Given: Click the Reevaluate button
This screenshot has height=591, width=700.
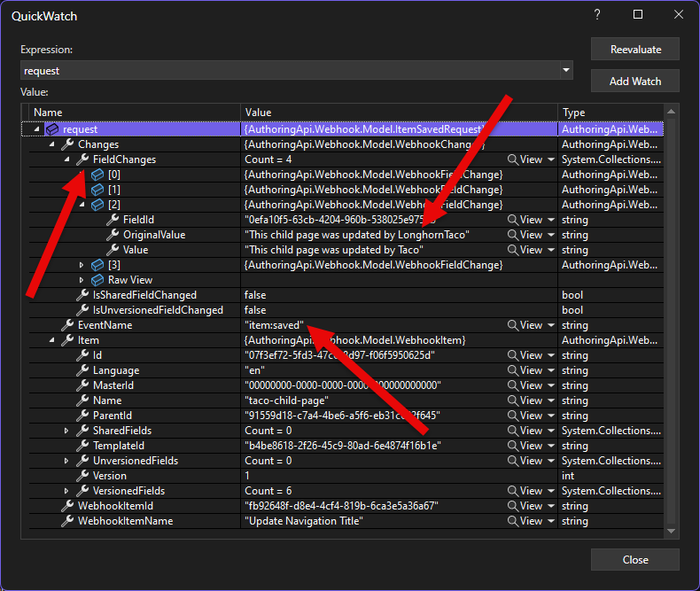Looking at the screenshot, I should [634, 50].
